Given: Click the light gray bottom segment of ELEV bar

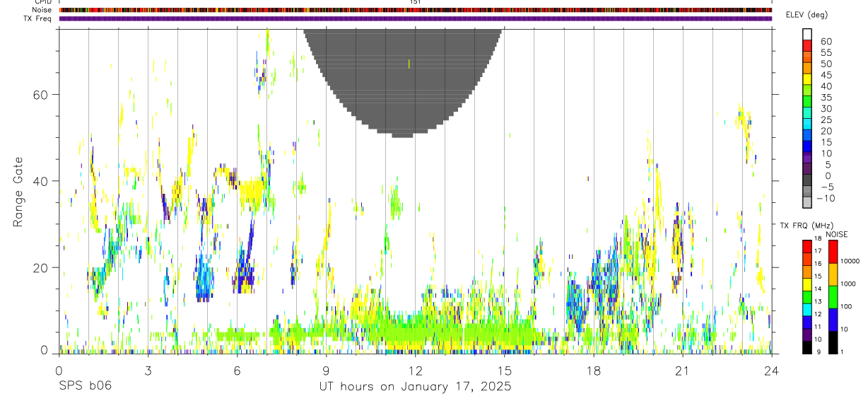Looking at the screenshot, I should tap(807, 202).
